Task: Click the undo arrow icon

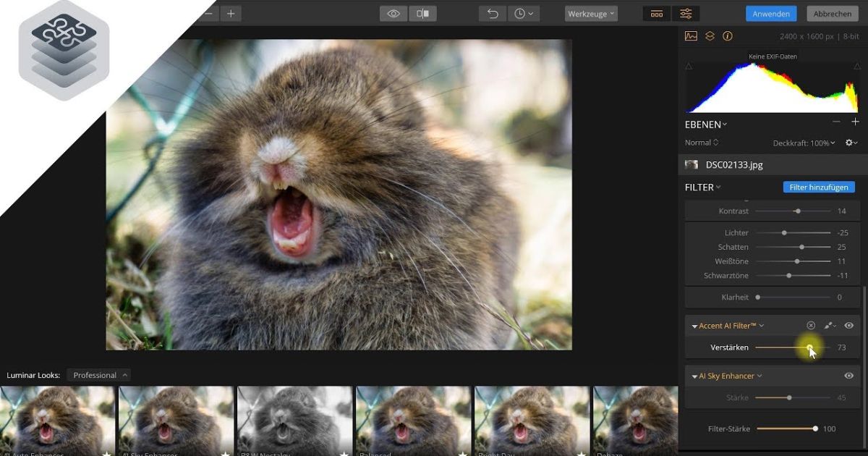Action: (493, 12)
